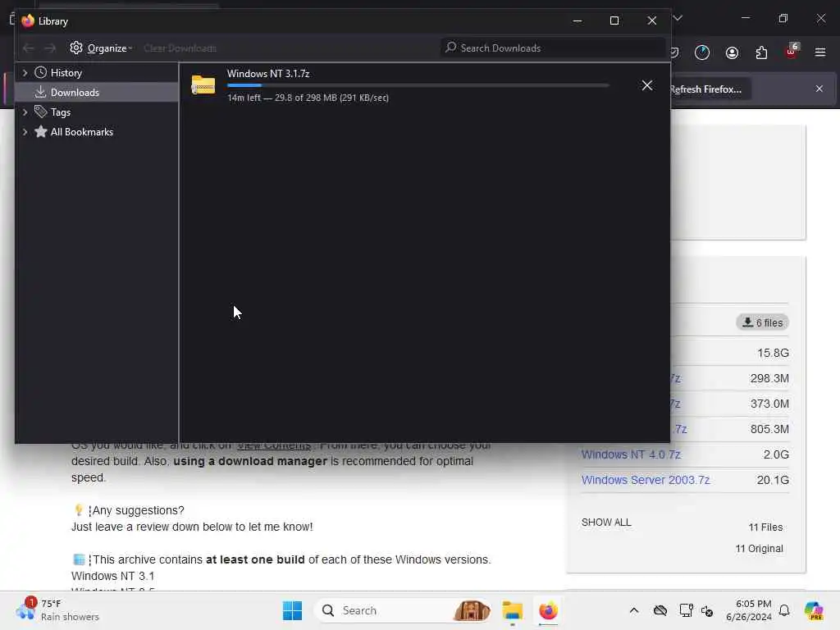Click the Windows NT 3.1.7z download progress bar
The image size is (840, 630).
tap(418, 85)
